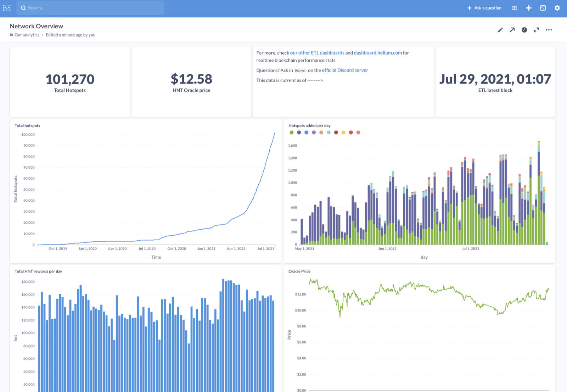This screenshot has height=392, width=567.
Task: Click the #dewi channel text
Action: tap(300, 71)
